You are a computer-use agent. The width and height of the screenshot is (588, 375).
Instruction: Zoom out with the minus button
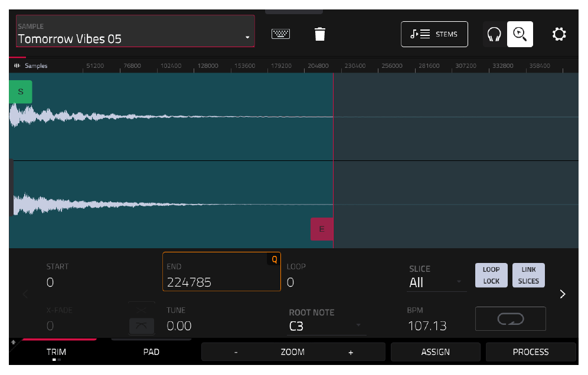(x=236, y=352)
